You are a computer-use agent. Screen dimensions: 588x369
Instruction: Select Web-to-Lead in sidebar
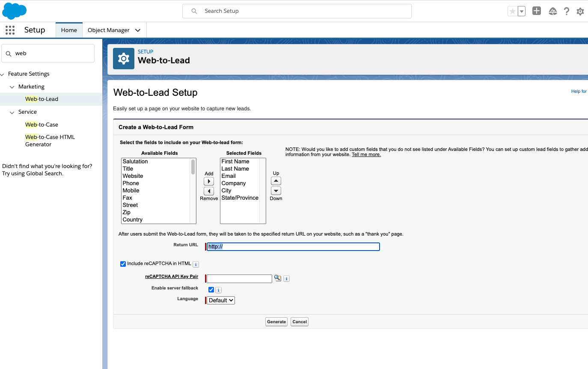pyautogui.click(x=42, y=99)
